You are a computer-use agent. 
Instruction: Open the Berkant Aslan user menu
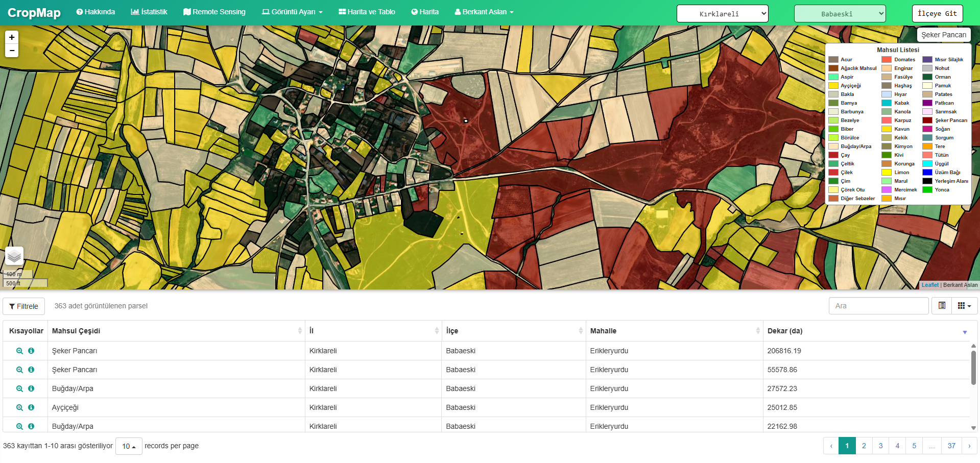point(483,12)
